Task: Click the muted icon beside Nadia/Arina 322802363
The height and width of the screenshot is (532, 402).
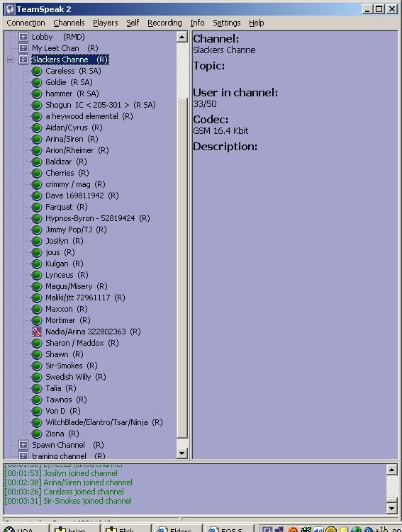Action: [x=37, y=332]
